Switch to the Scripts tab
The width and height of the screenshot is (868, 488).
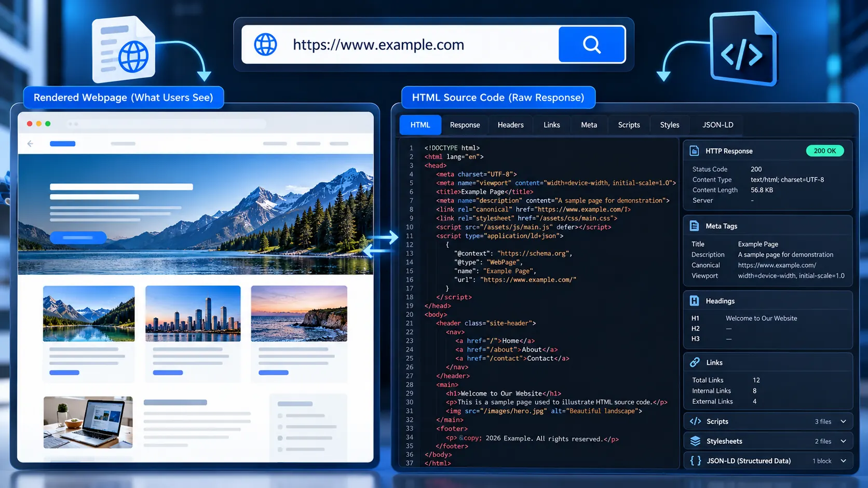pyautogui.click(x=629, y=125)
